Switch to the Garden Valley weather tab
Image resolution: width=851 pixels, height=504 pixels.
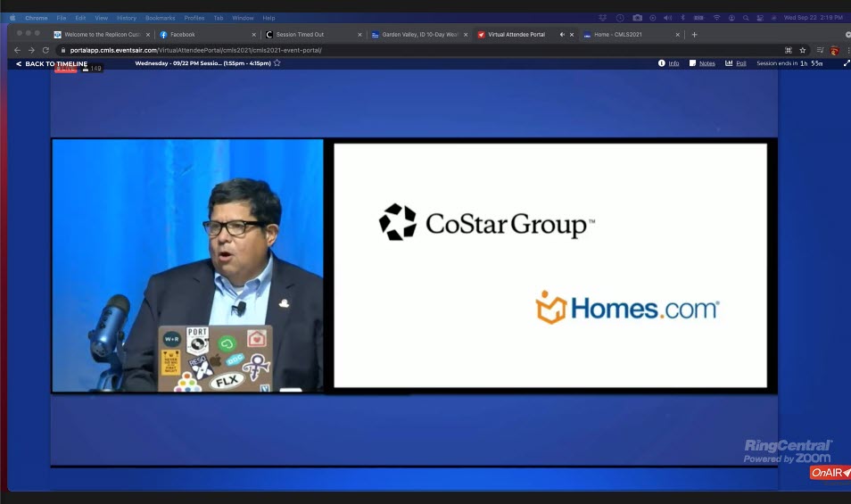[x=417, y=34]
